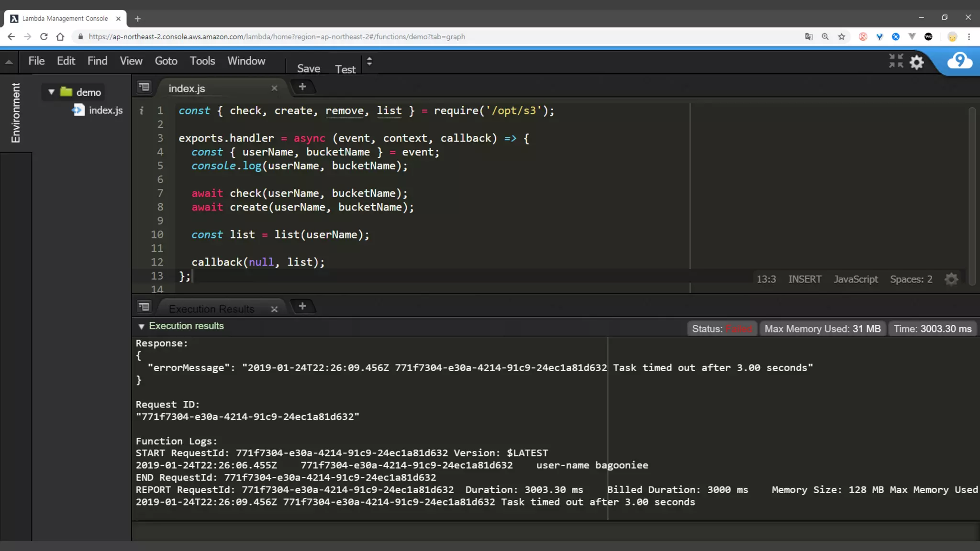Toggle the INSERT mode indicator in the status bar
This screenshot has width=980, height=551.
coord(804,279)
